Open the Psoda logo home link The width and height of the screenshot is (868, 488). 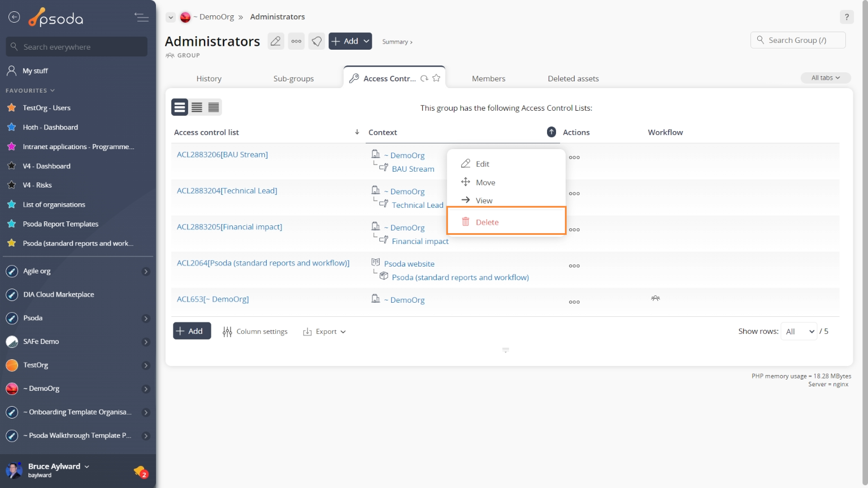(x=56, y=18)
